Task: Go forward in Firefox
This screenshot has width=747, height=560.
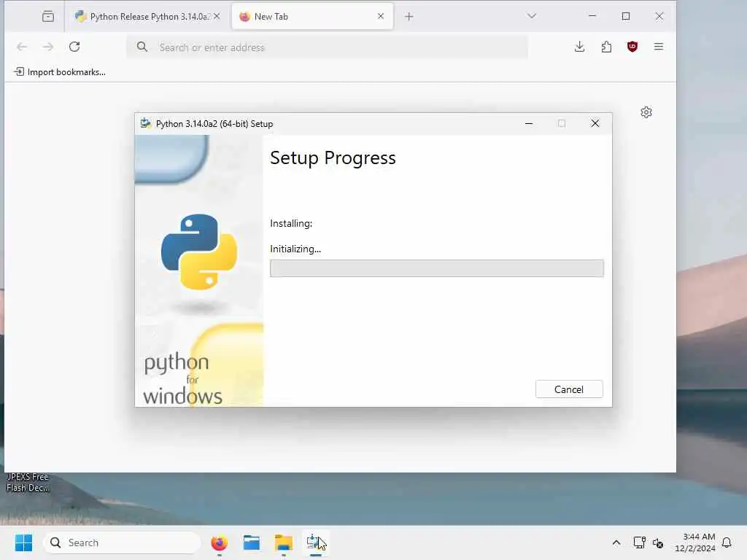Action: click(48, 47)
